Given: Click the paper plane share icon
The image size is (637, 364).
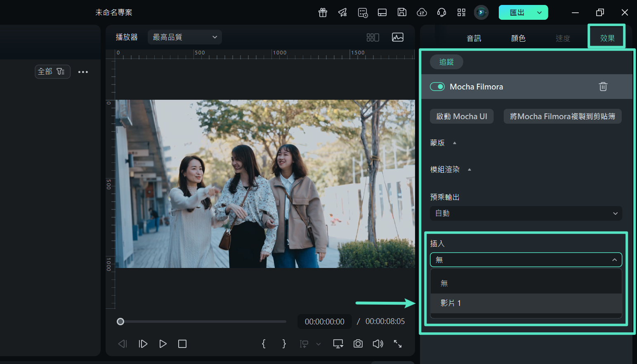Looking at the screenshot, I should pyautogui.click(x=342, y=12).
